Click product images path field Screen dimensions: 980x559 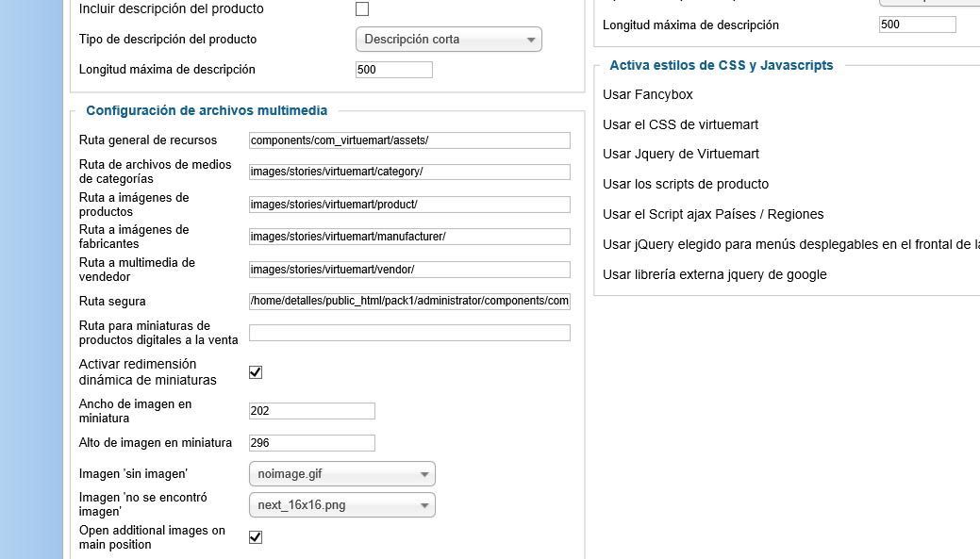click(x=409, y=205)
